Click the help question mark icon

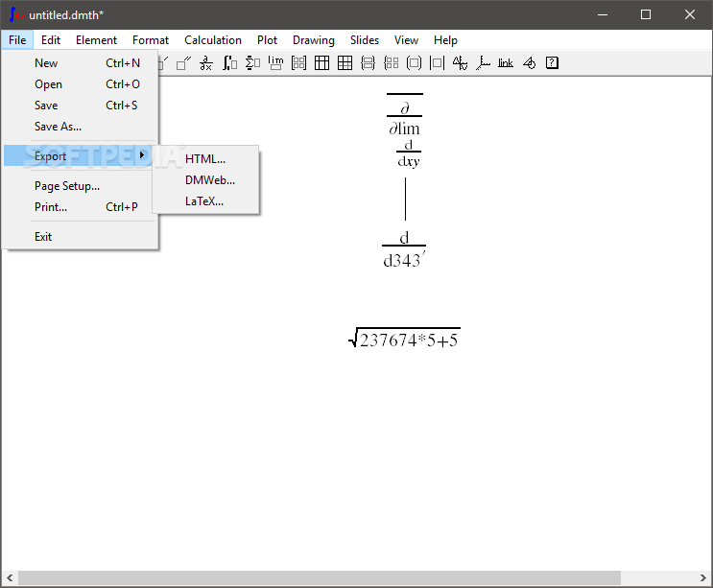point(552,63)
